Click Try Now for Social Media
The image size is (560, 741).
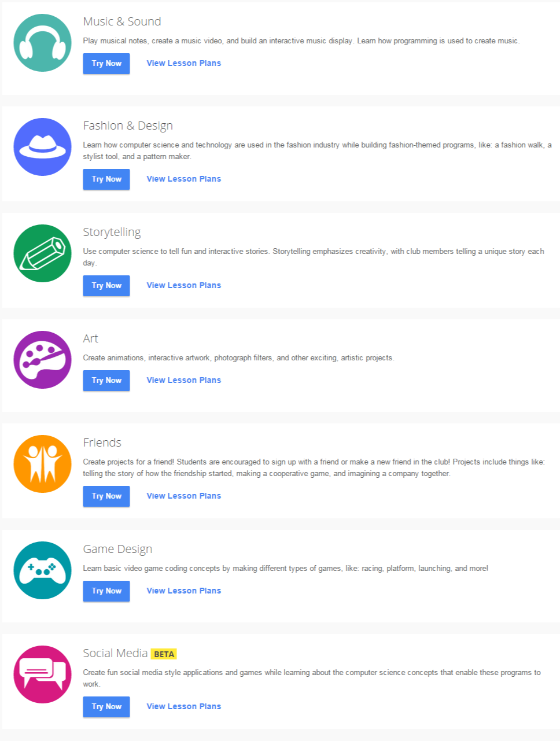tap(106, 706)
